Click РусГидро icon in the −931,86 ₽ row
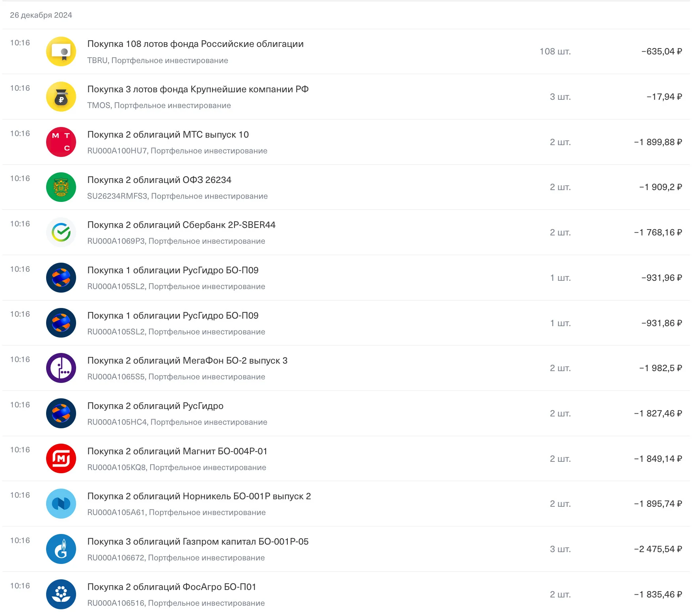 coord(61,323)
